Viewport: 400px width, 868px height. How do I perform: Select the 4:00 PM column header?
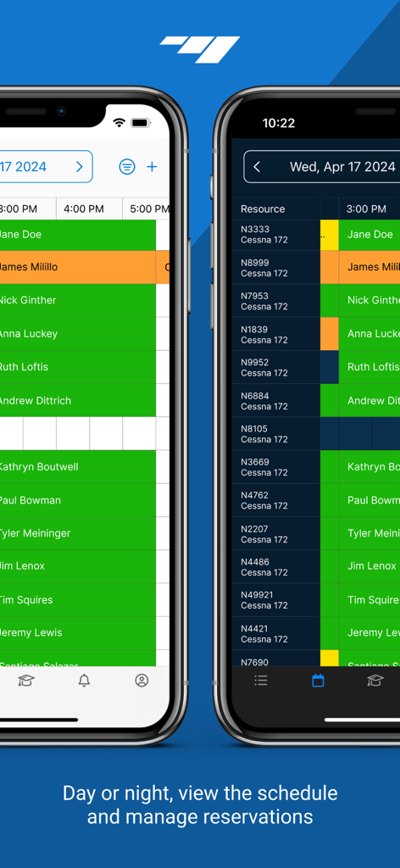point(89,209)
